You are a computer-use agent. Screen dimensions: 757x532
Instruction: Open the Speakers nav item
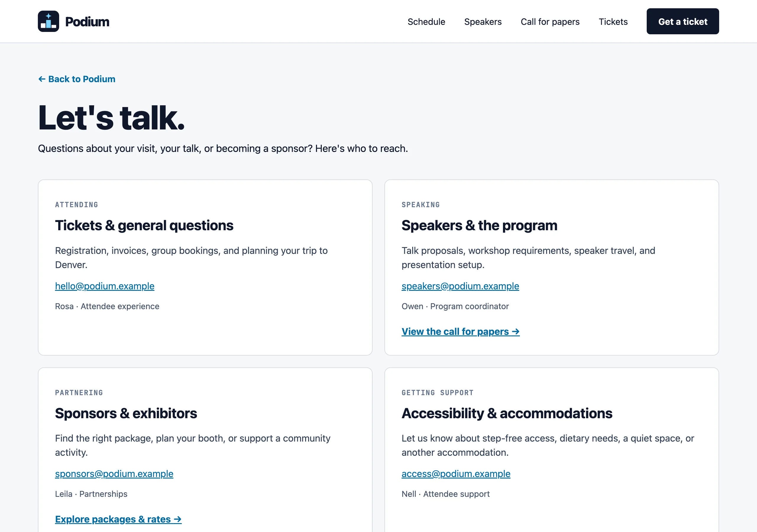tap(483, 22)
